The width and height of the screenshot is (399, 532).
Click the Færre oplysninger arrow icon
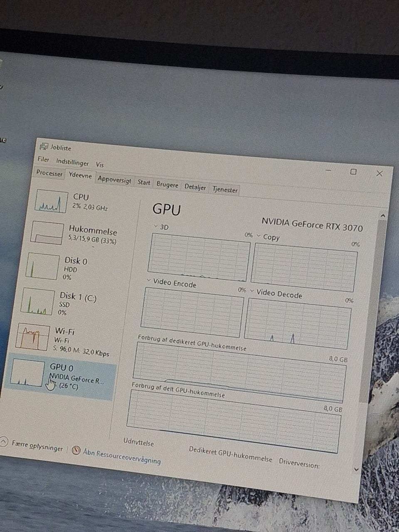point(3,441)
